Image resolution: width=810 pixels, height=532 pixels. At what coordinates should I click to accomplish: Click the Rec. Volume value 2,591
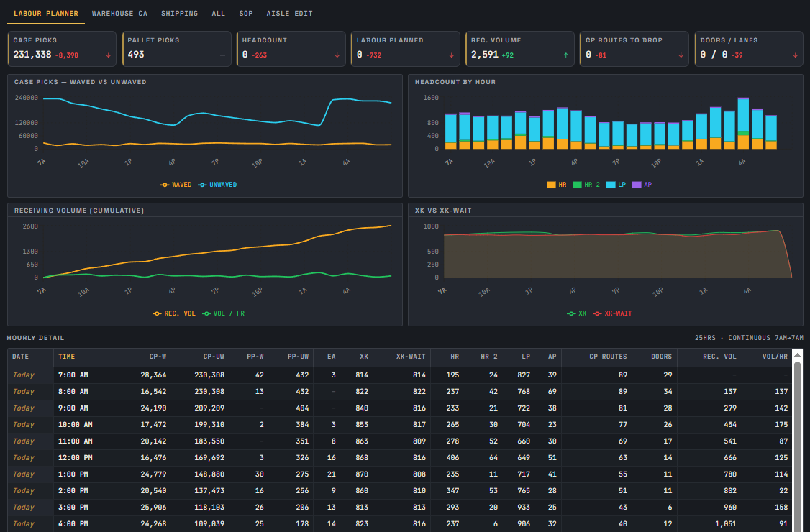[485, 55]
